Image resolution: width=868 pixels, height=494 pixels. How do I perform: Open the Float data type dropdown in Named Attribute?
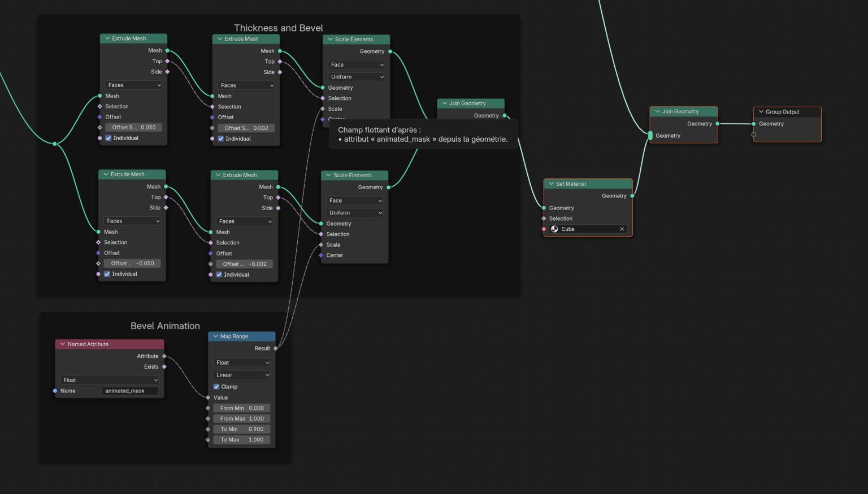coord(110,380)
